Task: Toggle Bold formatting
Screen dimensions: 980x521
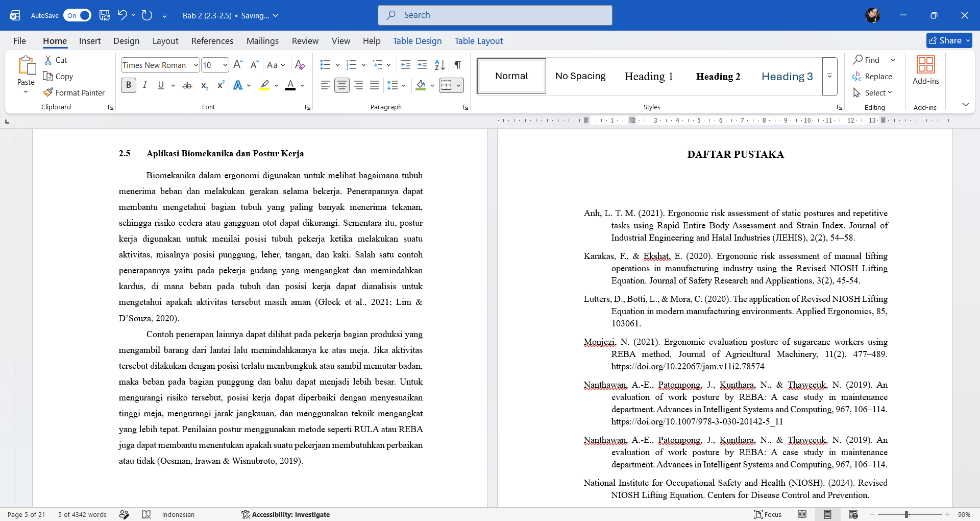Action: [x=129, y=85]
